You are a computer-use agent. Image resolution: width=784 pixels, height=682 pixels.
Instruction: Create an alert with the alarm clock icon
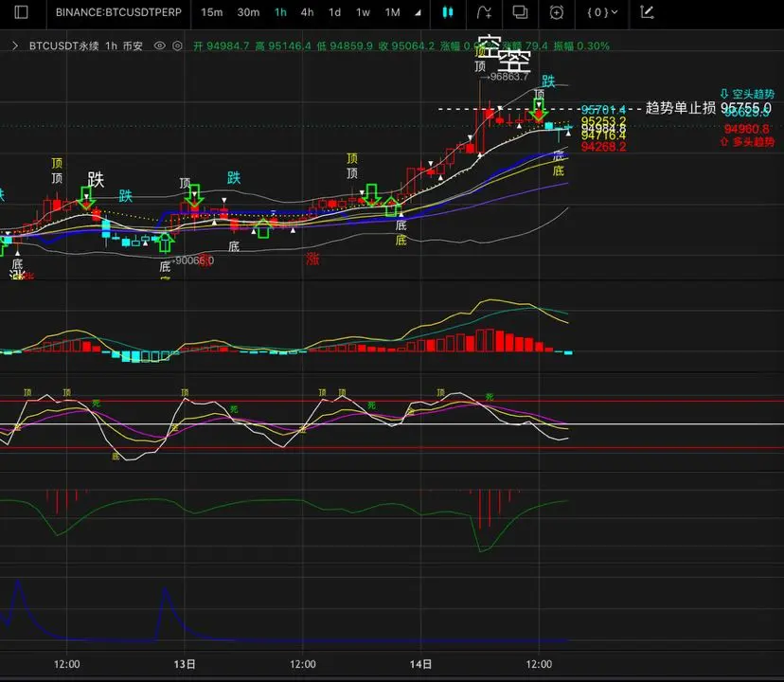(557, 12)
